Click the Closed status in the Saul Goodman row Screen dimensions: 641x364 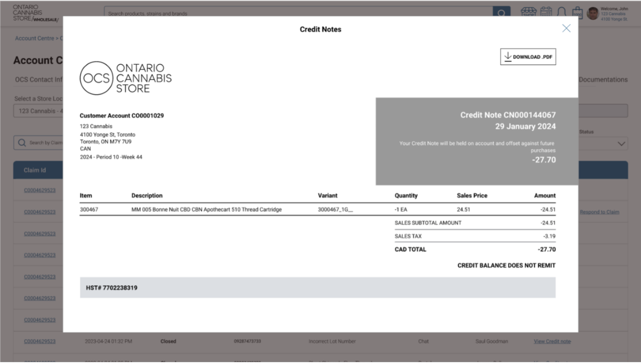(168, 342)
